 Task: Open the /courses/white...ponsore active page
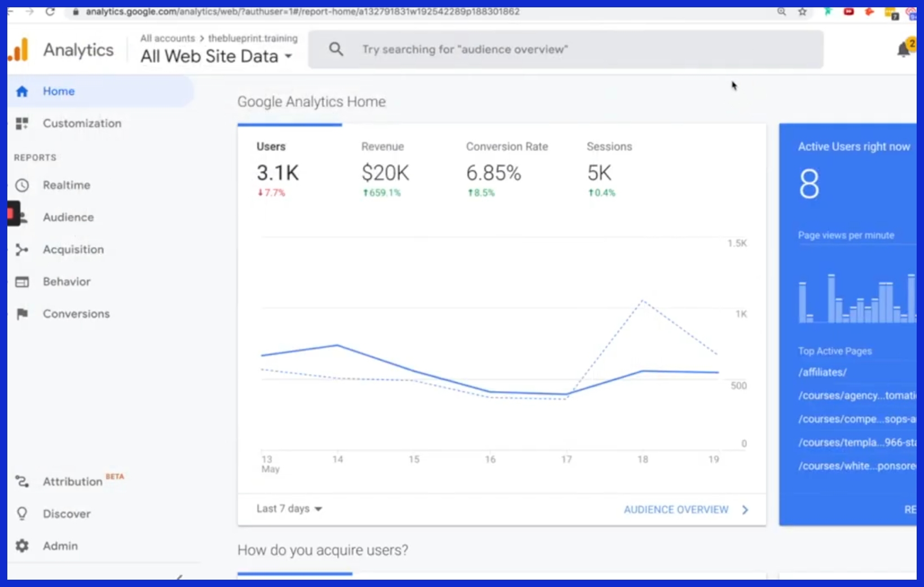[857, 466]
